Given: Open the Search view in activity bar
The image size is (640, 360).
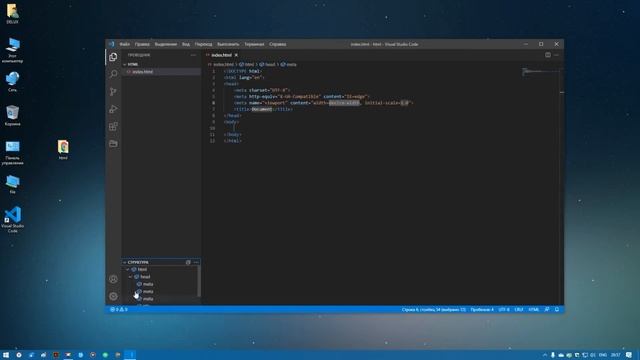Looking at the screenshot, I should coord(113,74).
